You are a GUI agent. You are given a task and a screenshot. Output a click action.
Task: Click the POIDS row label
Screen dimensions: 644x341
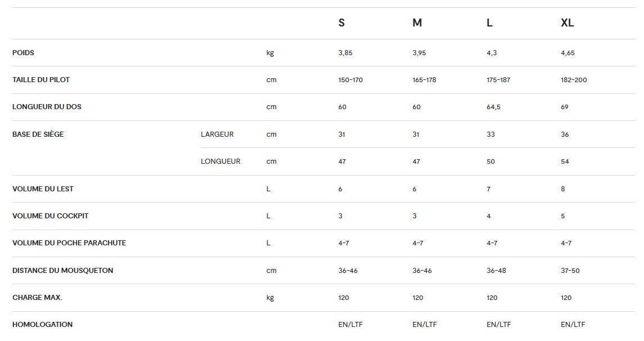click(24, 53)
